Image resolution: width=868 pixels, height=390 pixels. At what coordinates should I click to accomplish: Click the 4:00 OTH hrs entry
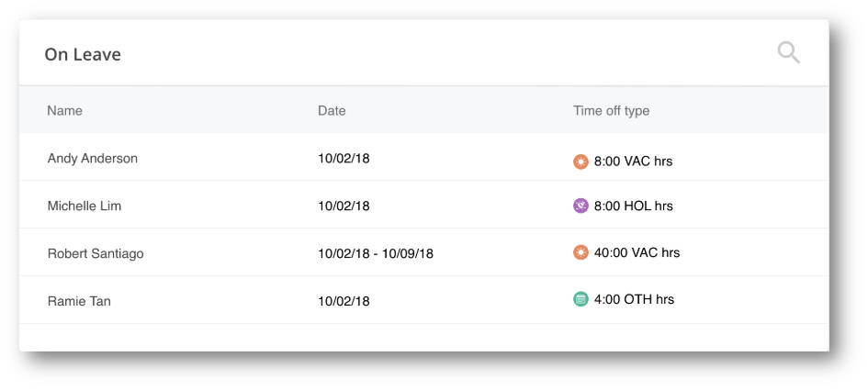pos(634,299)
